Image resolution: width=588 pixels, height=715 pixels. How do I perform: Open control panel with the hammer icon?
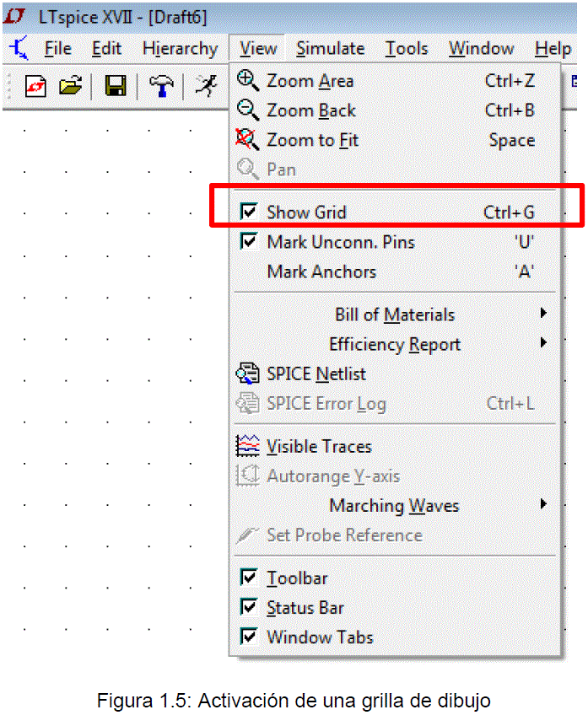tap(161, 86)
